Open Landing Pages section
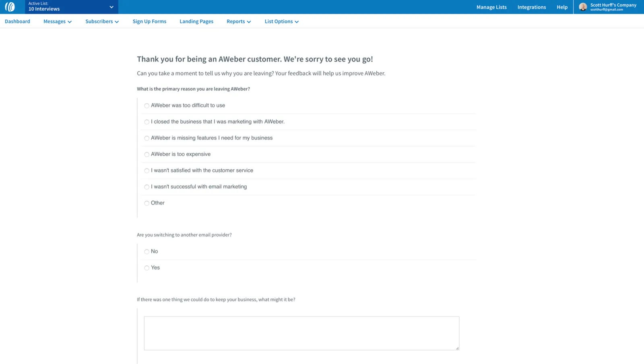 196,21
